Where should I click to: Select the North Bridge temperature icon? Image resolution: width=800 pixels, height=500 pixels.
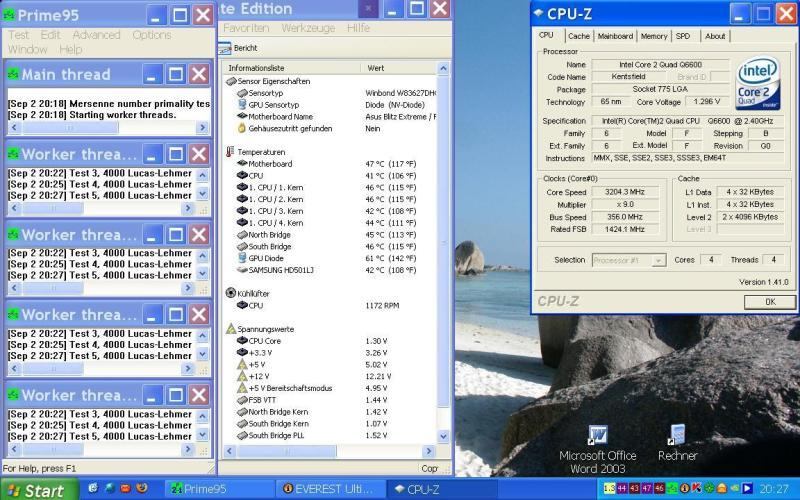tap(242, 235)
